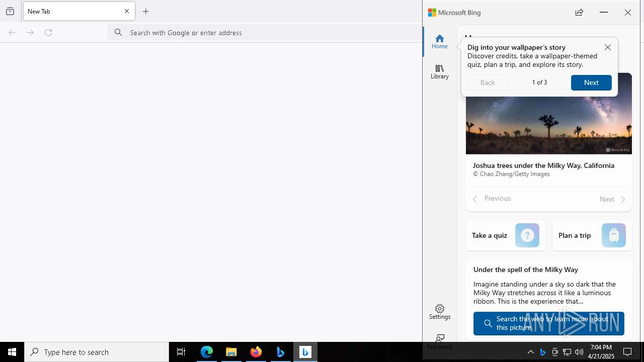644x362 pixels.
Task: Open Windows Start menu
Action: coord(12,352)
